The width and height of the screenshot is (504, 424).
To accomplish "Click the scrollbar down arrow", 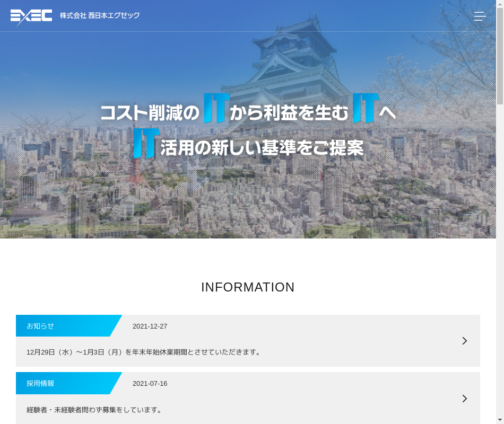I will tap(500, 420).
